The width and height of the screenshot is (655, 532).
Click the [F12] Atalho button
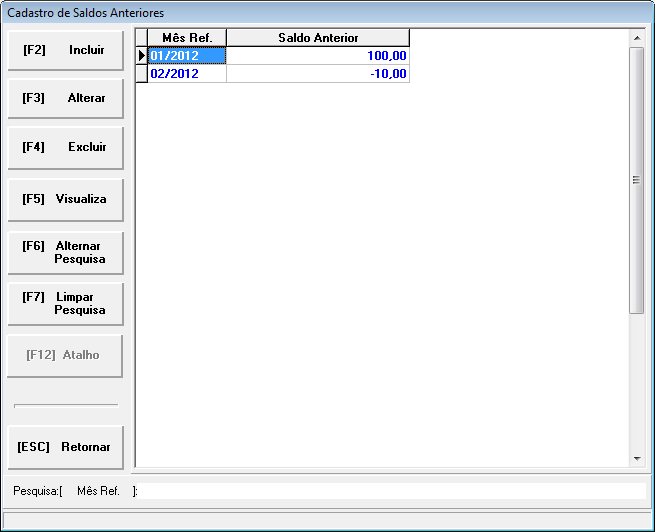65,355
